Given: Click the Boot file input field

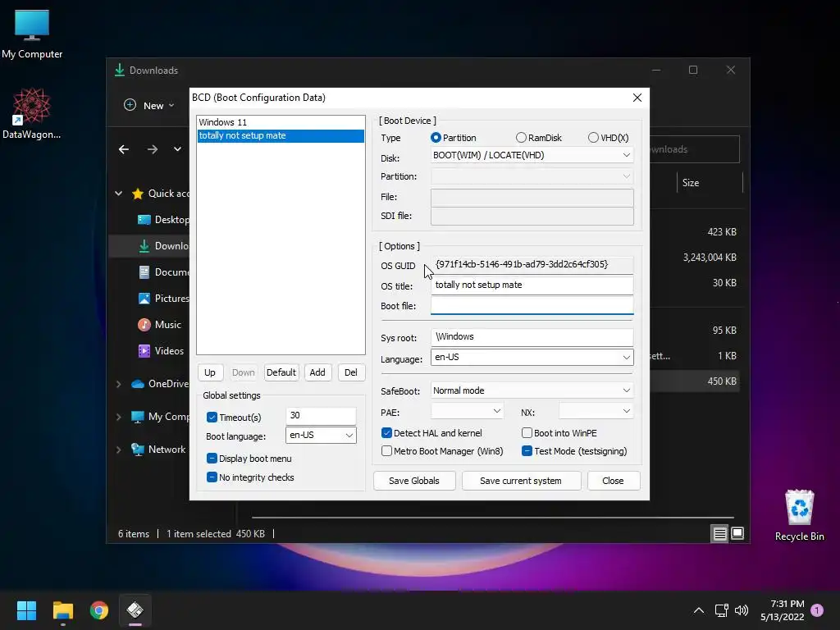Looking at the screenshot, I should pyautogui.click(x=532, y=305).
